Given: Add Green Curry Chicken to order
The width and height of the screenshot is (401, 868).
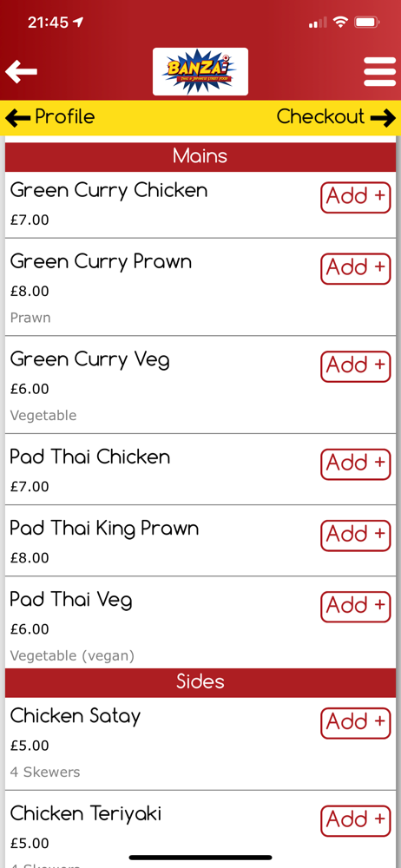Looking at the screenshot, I should click(x=356, y=197).
